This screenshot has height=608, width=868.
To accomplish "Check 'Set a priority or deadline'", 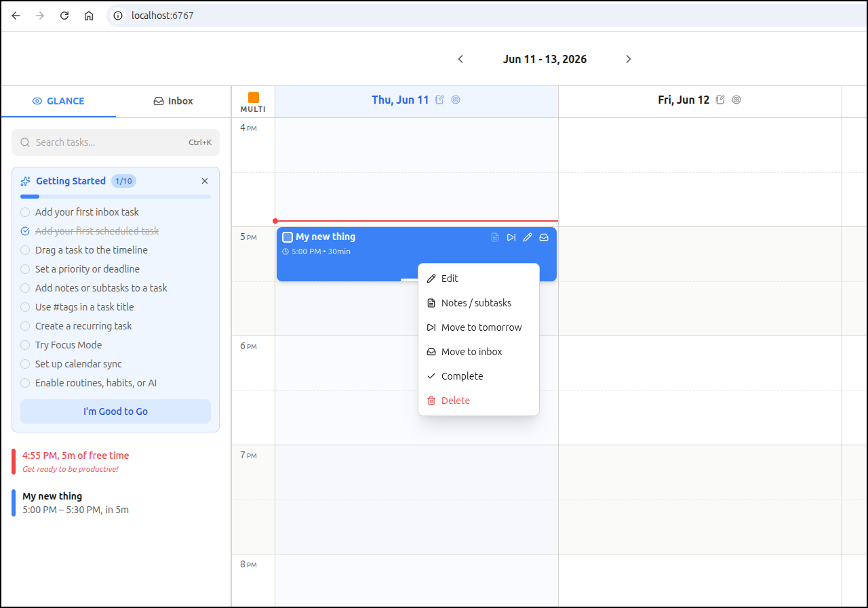I will 25,269.
